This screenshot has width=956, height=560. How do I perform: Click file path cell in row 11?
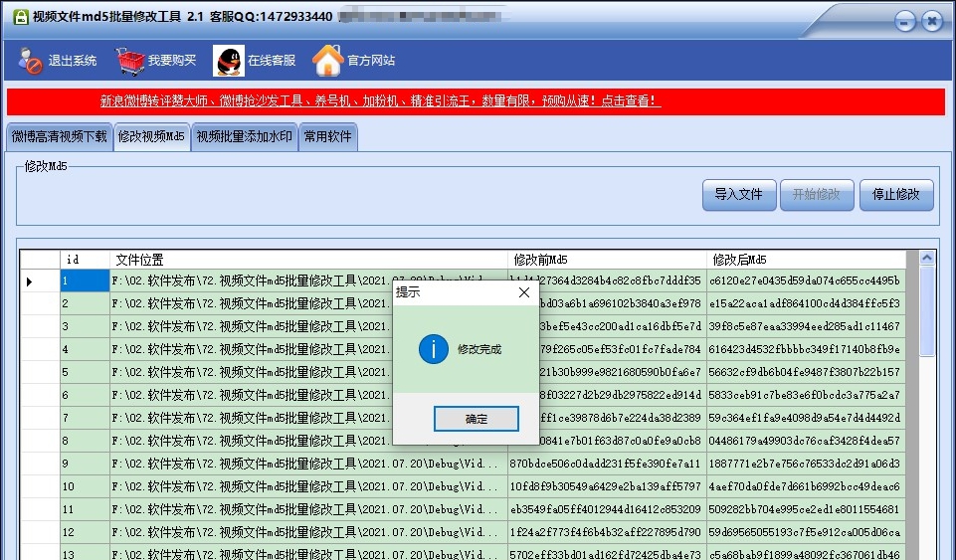coord(308,509)
